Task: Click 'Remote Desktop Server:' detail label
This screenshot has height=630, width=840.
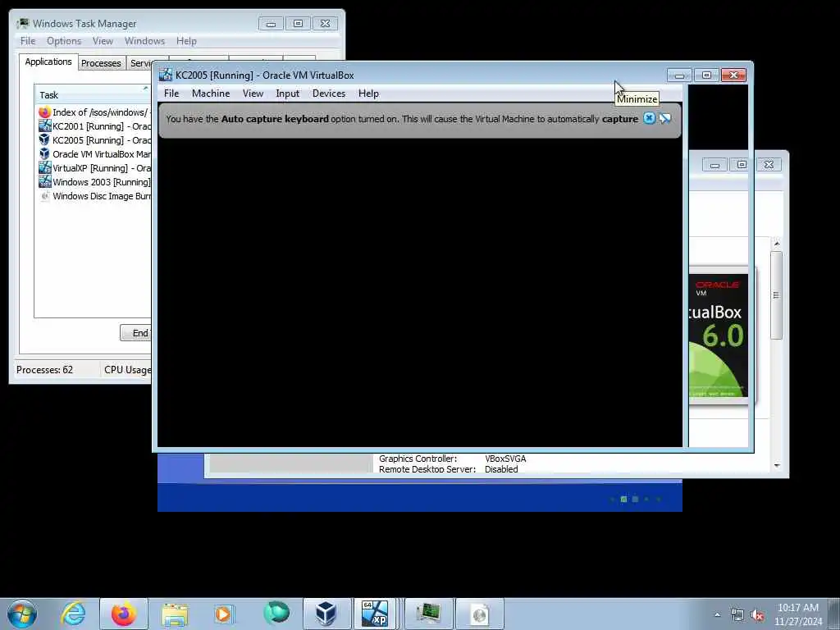Action: (427, 469)
